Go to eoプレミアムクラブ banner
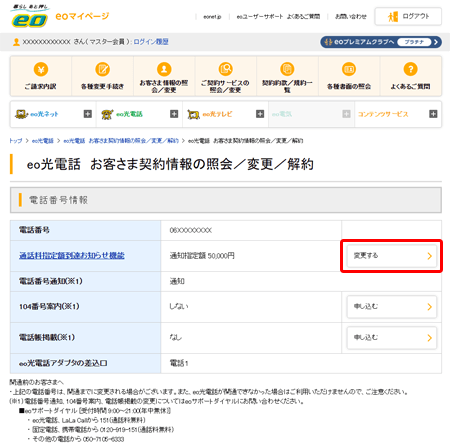Image resolution: width=450 pixels, height=448 pixels. tap(381, 42)
